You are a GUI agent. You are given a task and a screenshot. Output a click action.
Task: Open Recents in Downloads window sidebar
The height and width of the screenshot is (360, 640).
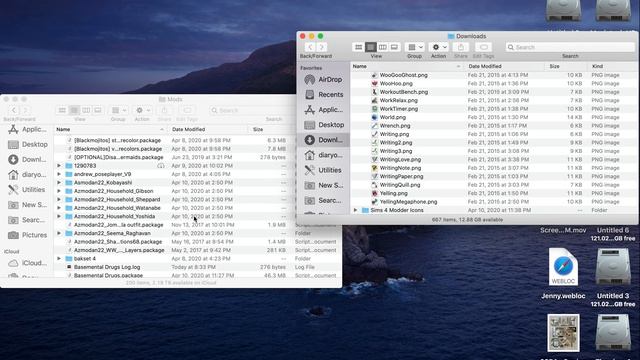point(323,95)
